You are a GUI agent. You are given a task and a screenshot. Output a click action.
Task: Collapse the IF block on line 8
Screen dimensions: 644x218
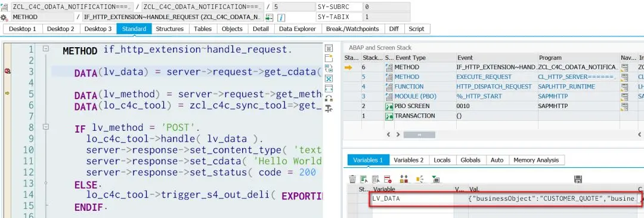(46, 127)
